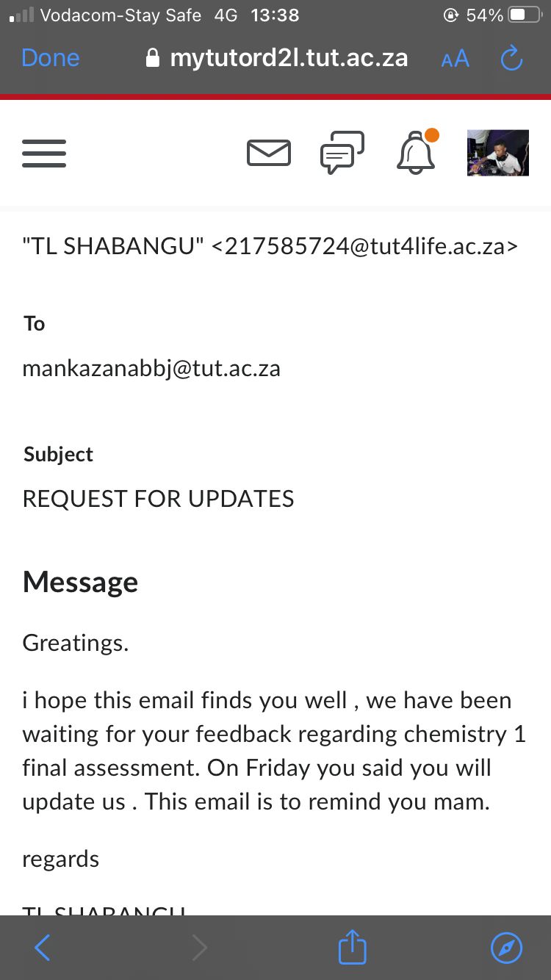Open the AA text size options
This screenshot has height=980, width=551.
coord(455,59)
